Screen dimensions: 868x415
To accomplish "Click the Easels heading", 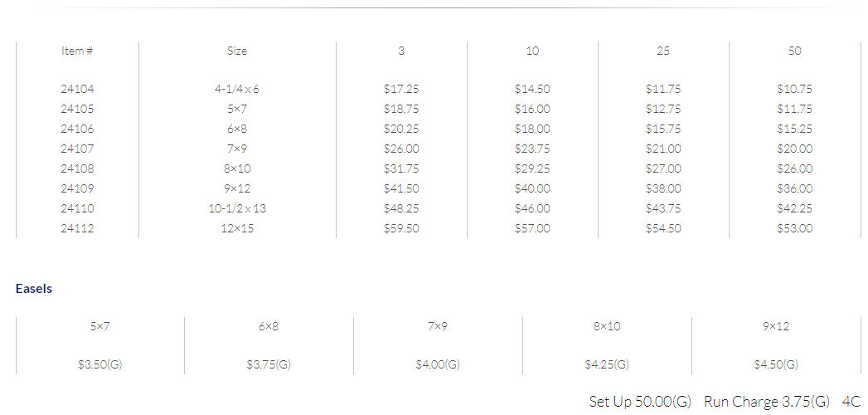I will point(34,289).
